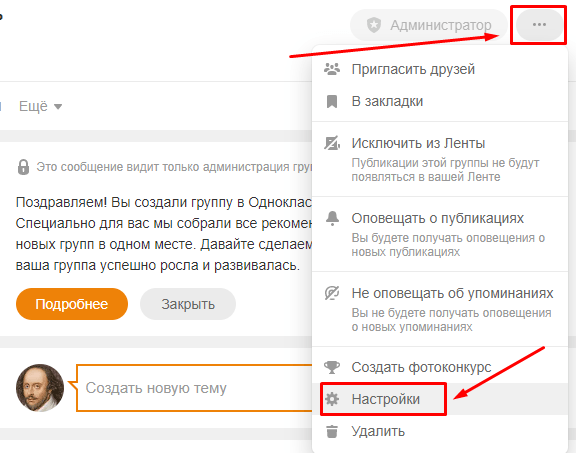Click text 'Вы будете получать оповещения о новых публикациях'
The height and width of the screenshot is (453, 576).
[x=448, y=245]
